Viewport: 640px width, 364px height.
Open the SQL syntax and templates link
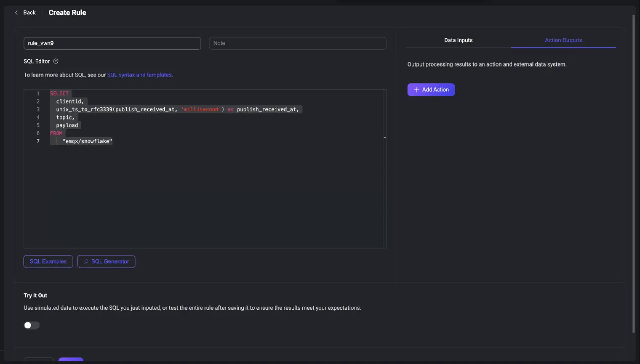tap(140, 75)
